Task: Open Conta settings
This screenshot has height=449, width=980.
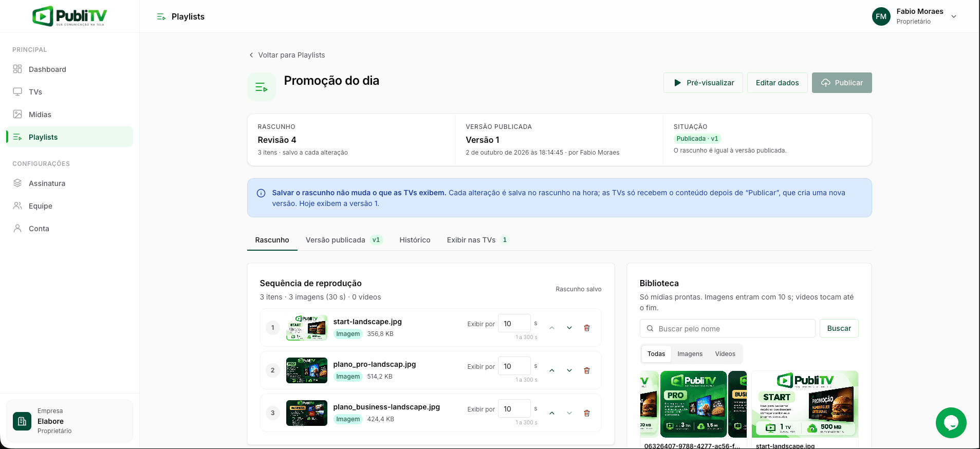Action: click(69, 229)
